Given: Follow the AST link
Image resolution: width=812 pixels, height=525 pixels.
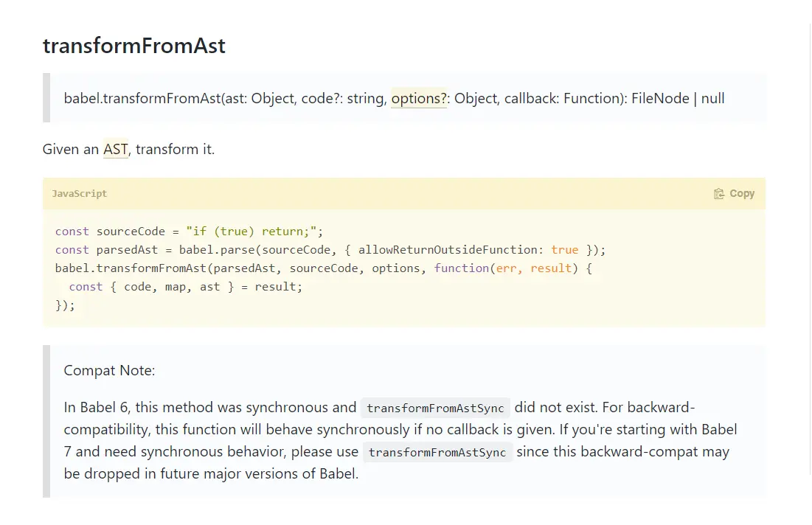Looking at the screenshot, I should point(116,149).
